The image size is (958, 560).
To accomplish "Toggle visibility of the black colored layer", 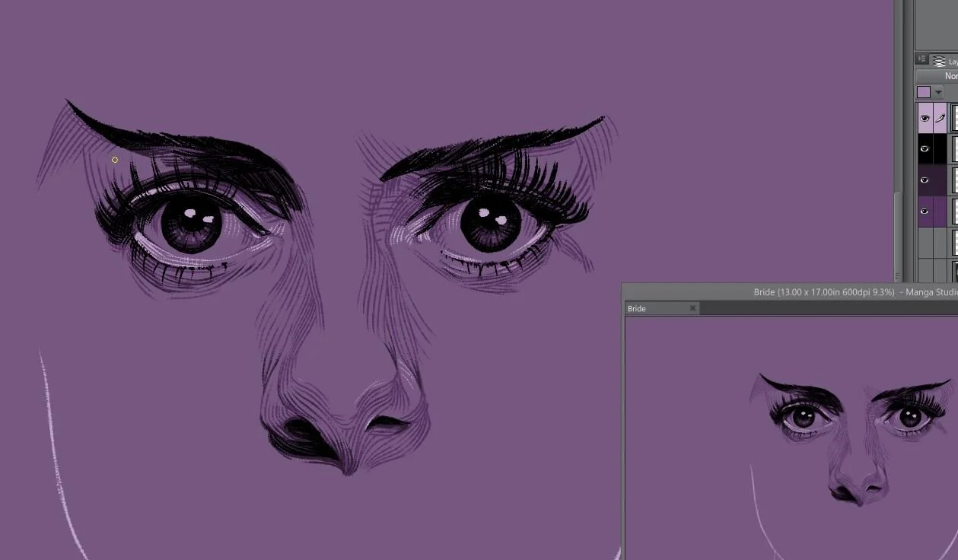I will coord(925,149).
